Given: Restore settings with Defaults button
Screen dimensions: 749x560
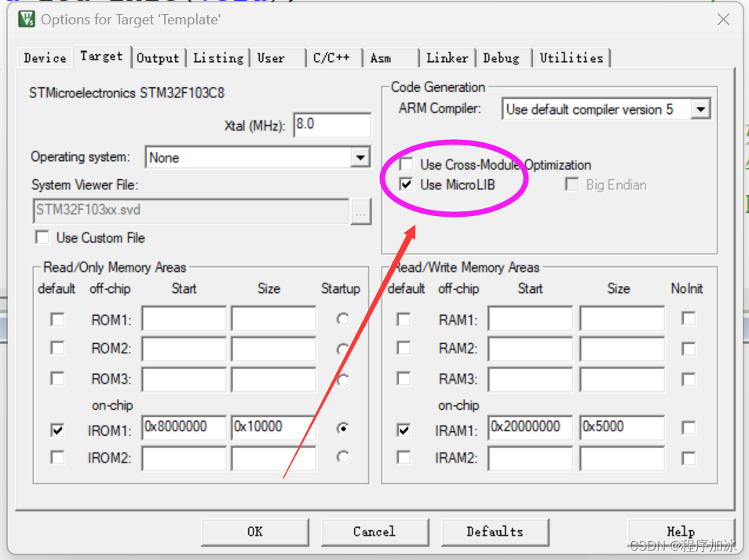Looking at the screenshot, I should tap(495, 532).
